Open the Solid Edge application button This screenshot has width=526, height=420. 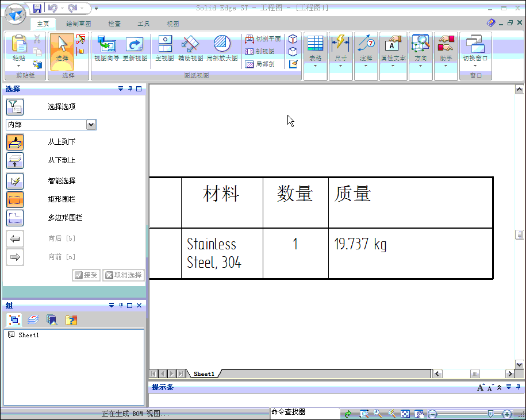[x=16, y=14]
